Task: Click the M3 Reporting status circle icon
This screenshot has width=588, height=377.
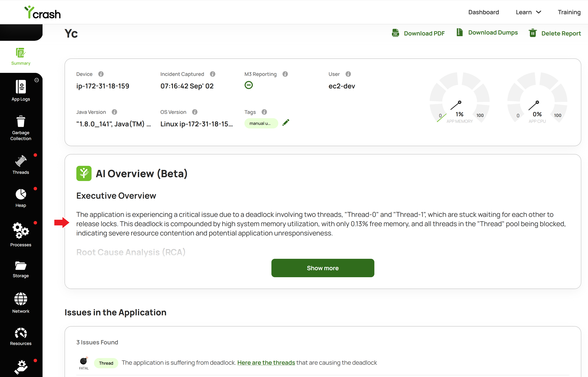Action: (x=249, y=85)
